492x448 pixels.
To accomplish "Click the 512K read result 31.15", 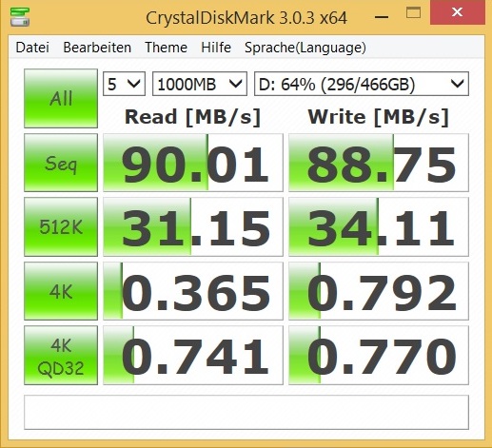I will pyautogui.click(x=193, y=226).
